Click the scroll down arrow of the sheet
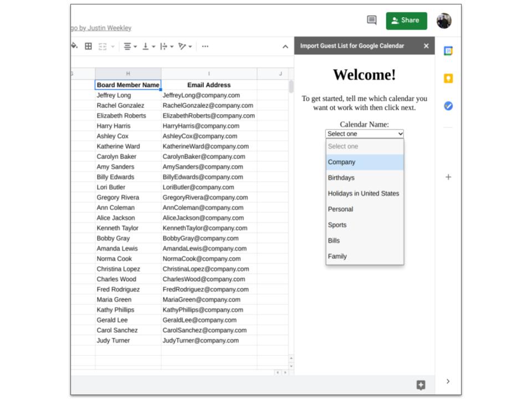Screen dimensions: 532x399 click(291, 366)
